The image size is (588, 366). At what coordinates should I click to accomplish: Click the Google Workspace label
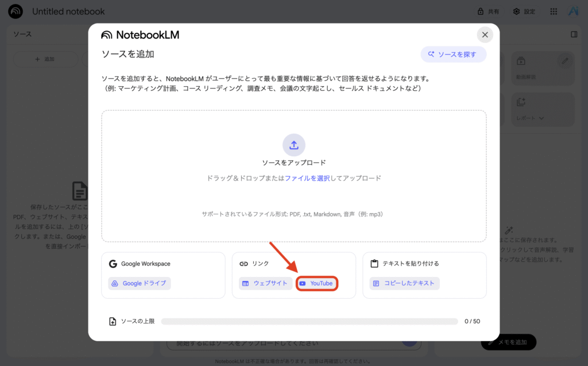tap(145, 264)
